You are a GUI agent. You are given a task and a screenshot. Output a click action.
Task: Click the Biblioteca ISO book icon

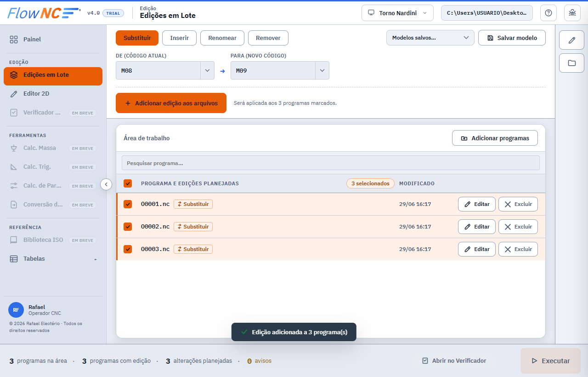14,240
